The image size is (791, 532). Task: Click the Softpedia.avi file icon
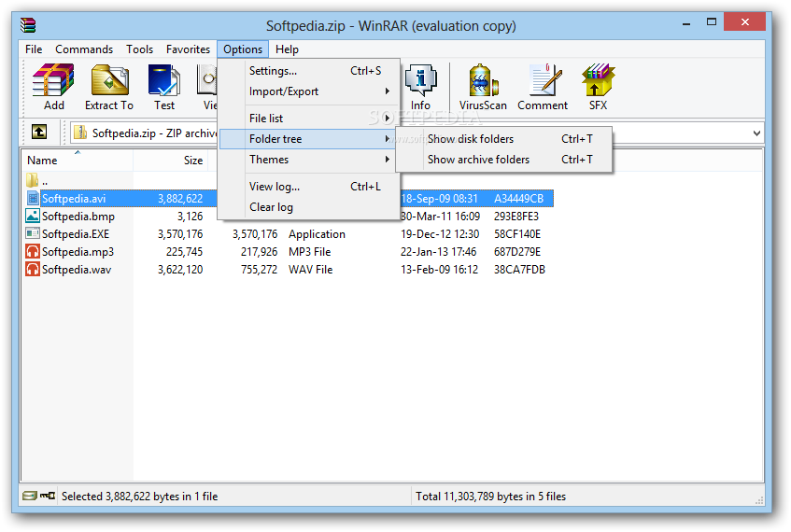click(33, 198)
